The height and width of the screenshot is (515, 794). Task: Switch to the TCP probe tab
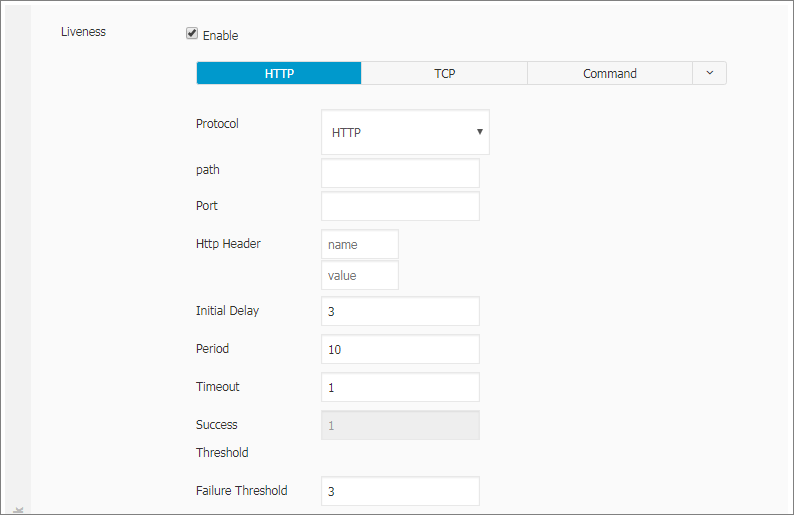point(444,73)
